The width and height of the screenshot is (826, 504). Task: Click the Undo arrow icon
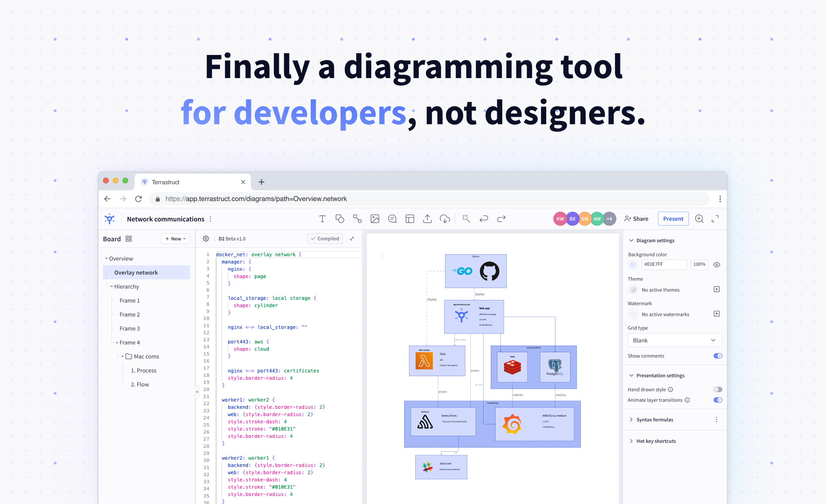point(484,219)
